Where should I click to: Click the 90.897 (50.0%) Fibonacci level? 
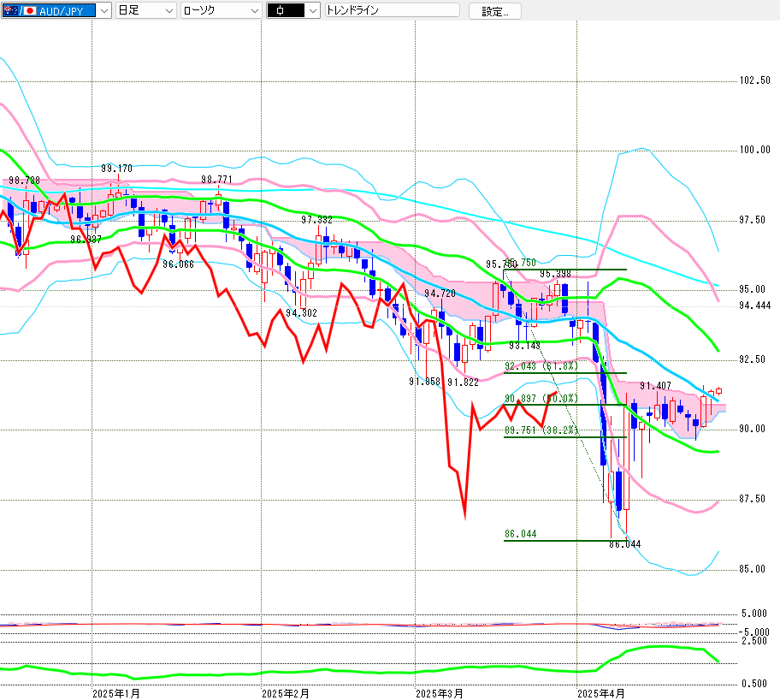(541, 399)
